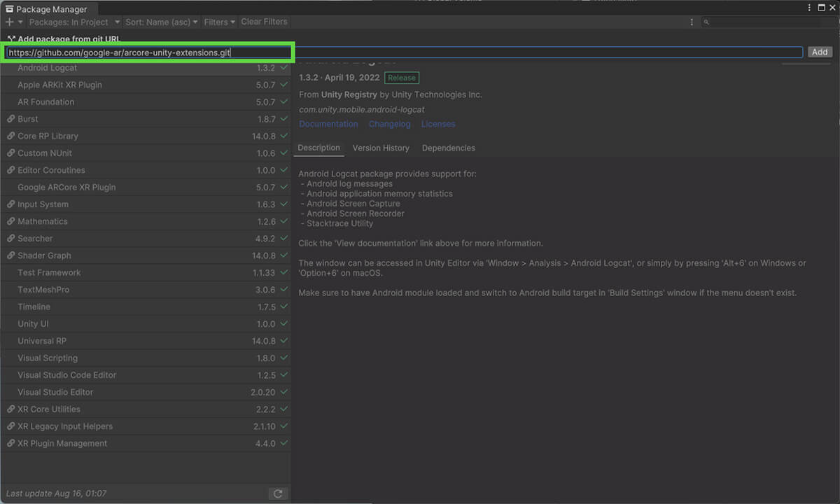Select the Input System package
840x504 pixels.
[146, 204]
